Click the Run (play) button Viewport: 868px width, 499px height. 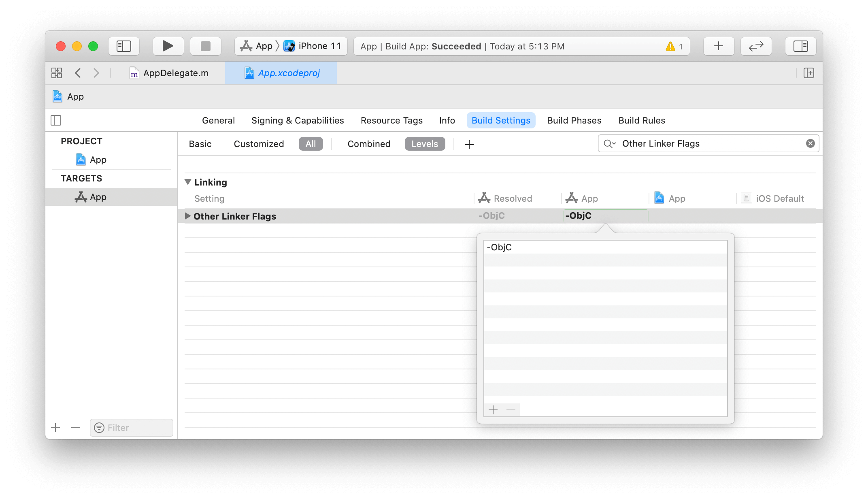[168, 46]
